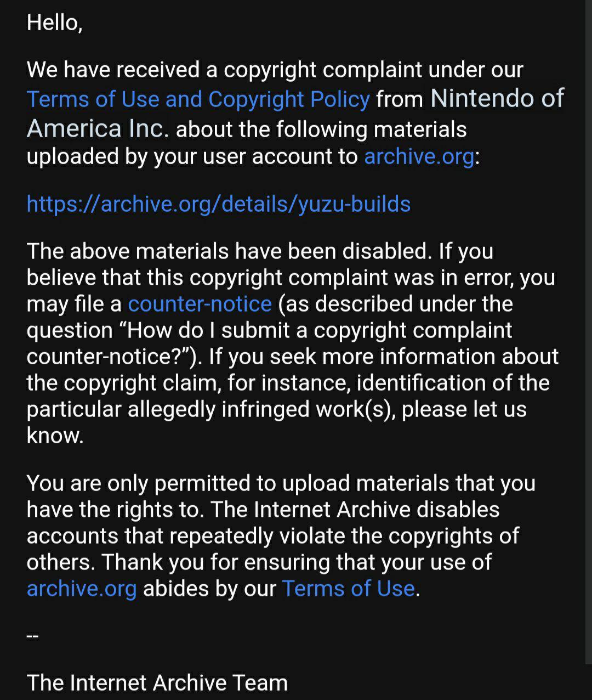592x700 pixels.
Task: Click the 'Hello,' greeting text
Action: [54, 22]
